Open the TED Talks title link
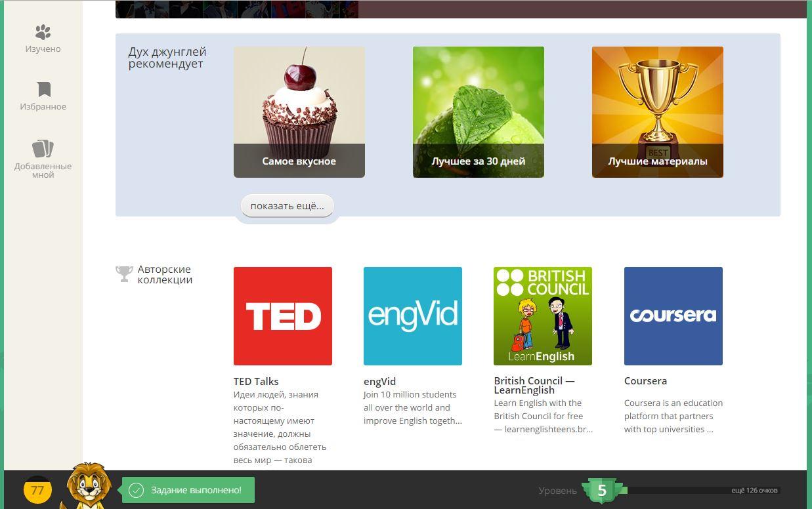 256,381
